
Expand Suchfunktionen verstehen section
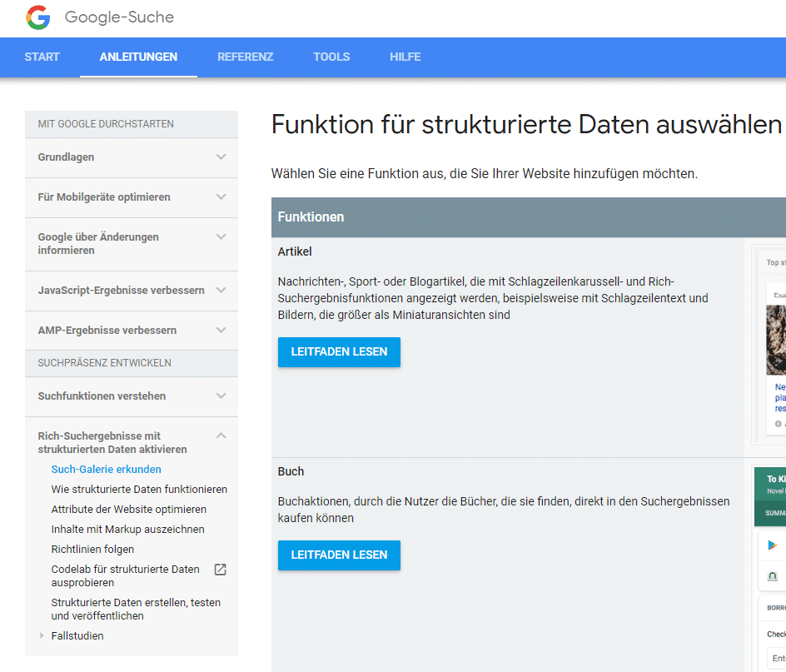point(221,396)
